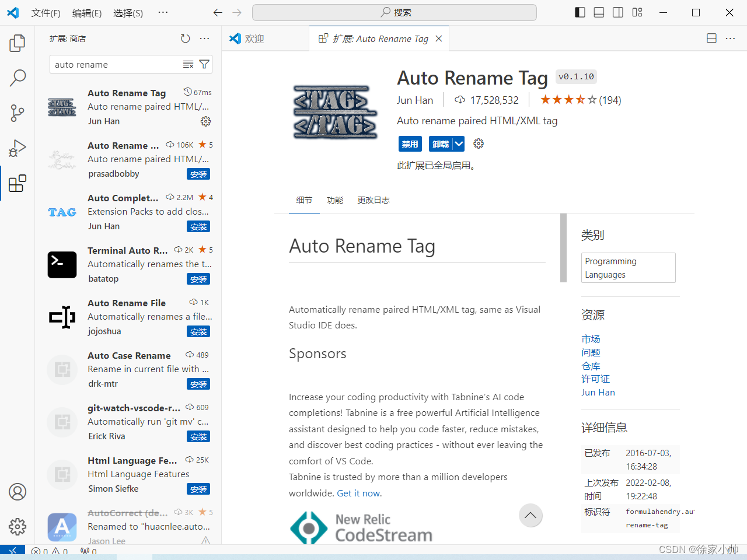Install the Auto Complete Tag extension
Image resolution: width=747 pixels, height=560 pixels.
[198, 226]
